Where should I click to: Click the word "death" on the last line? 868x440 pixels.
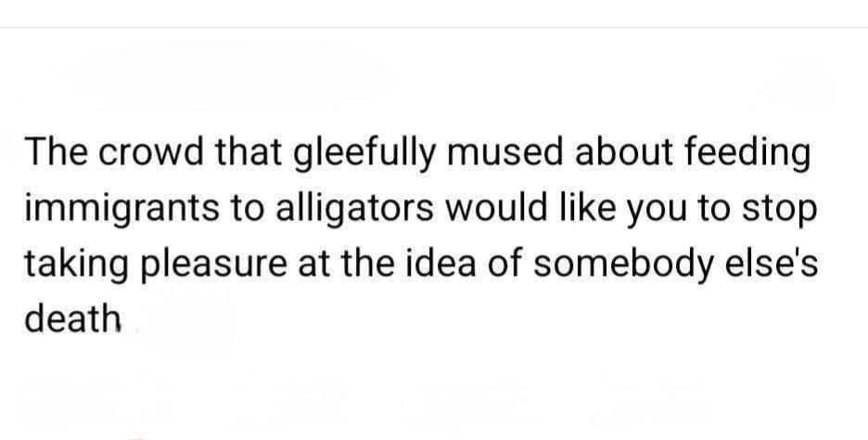pos(72,318)
